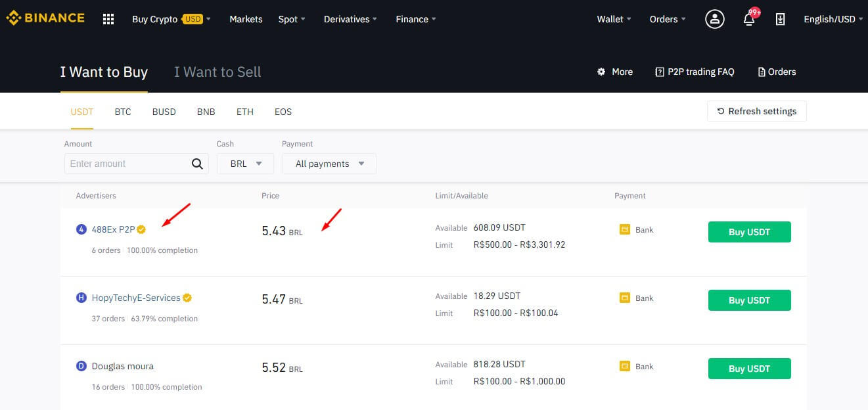Click the Binance logo
Viewport: 868px width, 410px height.
tap(45, 18)
